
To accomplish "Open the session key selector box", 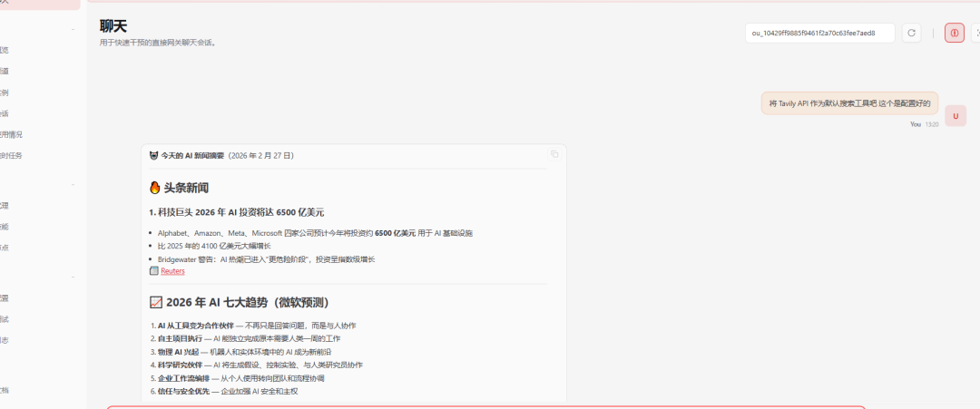I will pos(820,33).
